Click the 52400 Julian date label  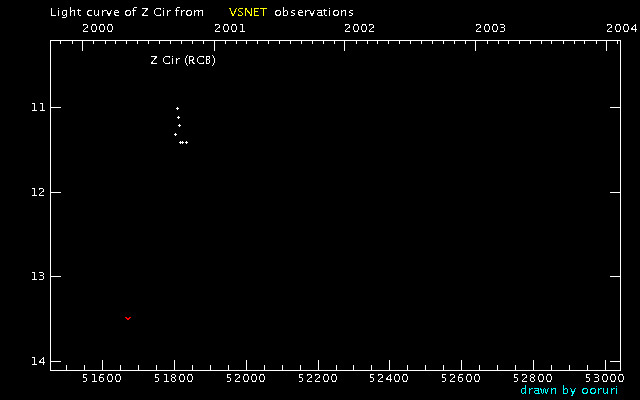[x=389, y=378]
